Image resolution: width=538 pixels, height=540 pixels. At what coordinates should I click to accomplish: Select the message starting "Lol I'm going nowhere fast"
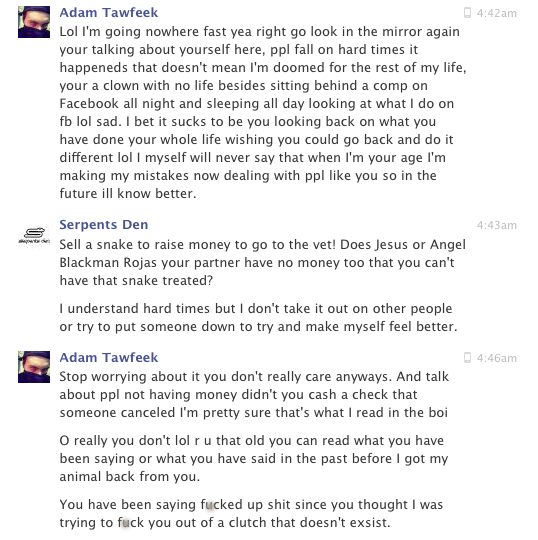(x=263, y=113)
